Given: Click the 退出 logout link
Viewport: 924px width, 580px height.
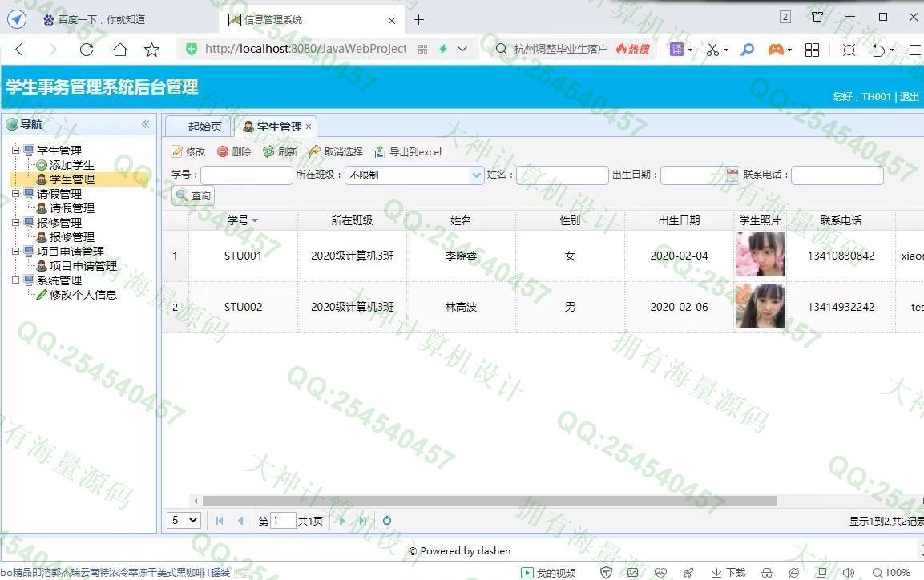Looking at the screenshot, I should click(x=910, y=97).
